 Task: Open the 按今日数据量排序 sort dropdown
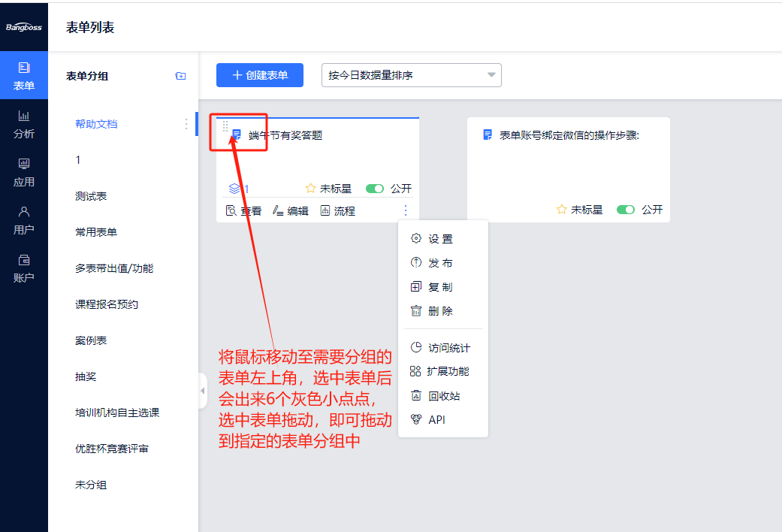click(x=411, y=75)
